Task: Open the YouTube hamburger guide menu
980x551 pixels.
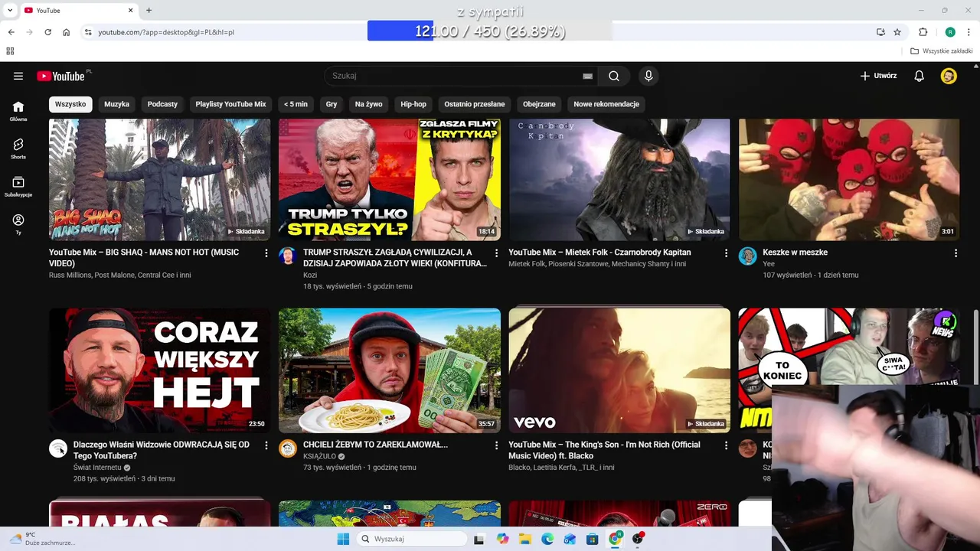Action: (18, 76)
